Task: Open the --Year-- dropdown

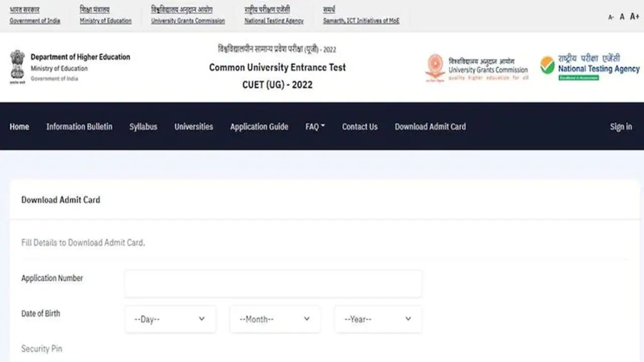Action: tap(377, 319)
